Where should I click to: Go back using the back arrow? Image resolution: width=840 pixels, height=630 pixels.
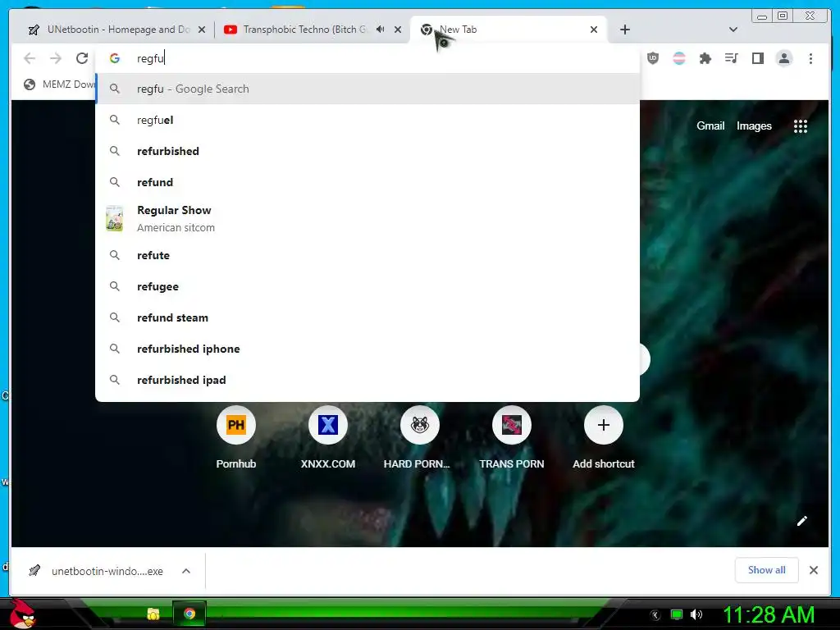coord(30,58)
